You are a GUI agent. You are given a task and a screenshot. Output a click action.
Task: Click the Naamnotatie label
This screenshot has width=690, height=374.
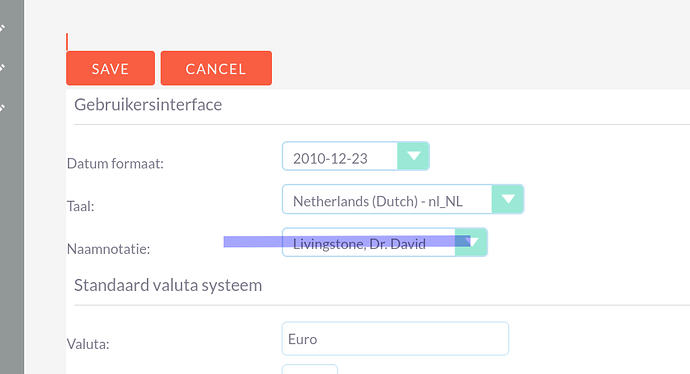(x=108, y=249)
